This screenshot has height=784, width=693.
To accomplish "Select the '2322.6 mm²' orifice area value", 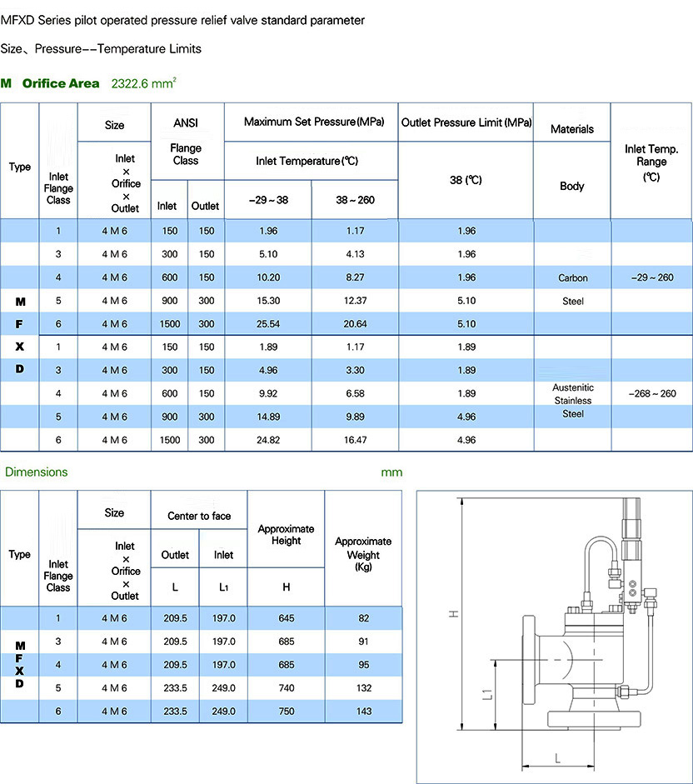I will [x=143, y=83].
